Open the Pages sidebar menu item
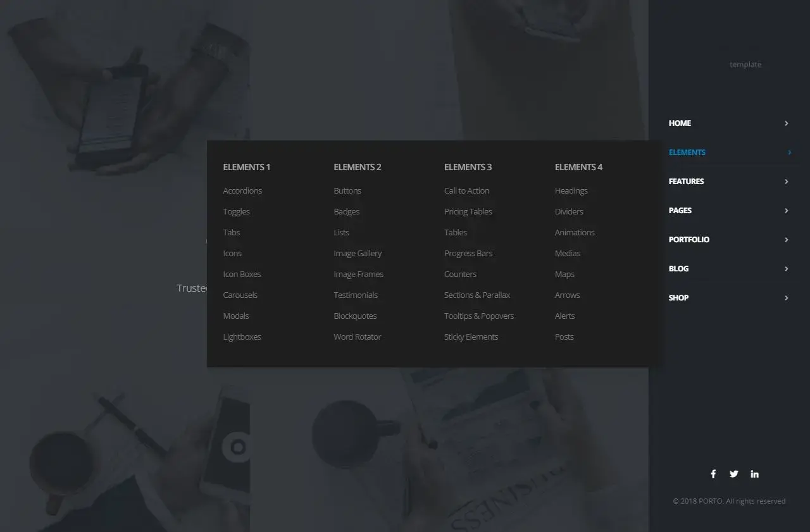 click(x=680, y=211)
